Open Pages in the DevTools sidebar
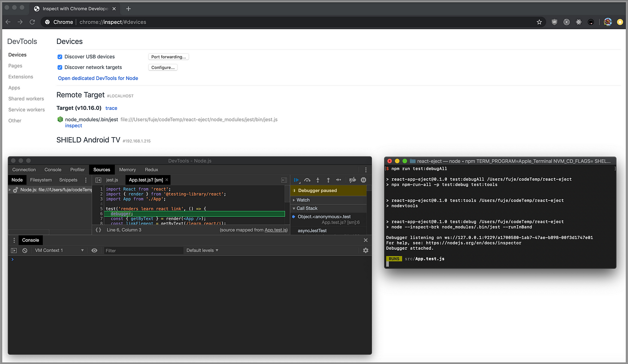 point(15,66)
